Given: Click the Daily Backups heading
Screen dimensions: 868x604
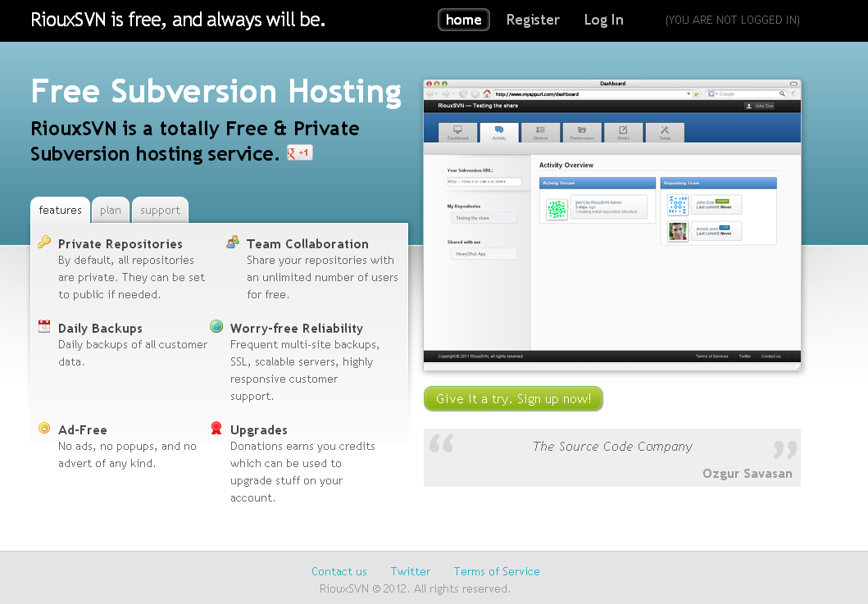Looking at the screenshot, I should coord(100,329).
